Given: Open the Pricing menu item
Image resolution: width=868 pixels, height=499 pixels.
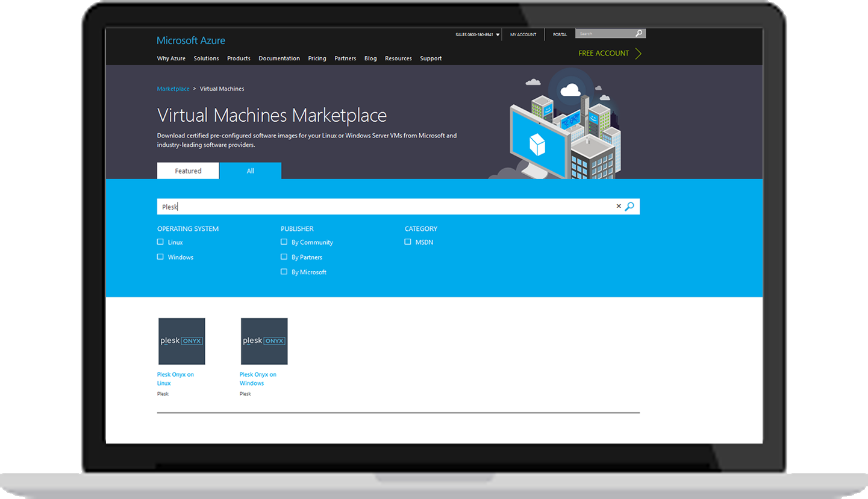Looking at the screenshot, I should tap(317, 58).
